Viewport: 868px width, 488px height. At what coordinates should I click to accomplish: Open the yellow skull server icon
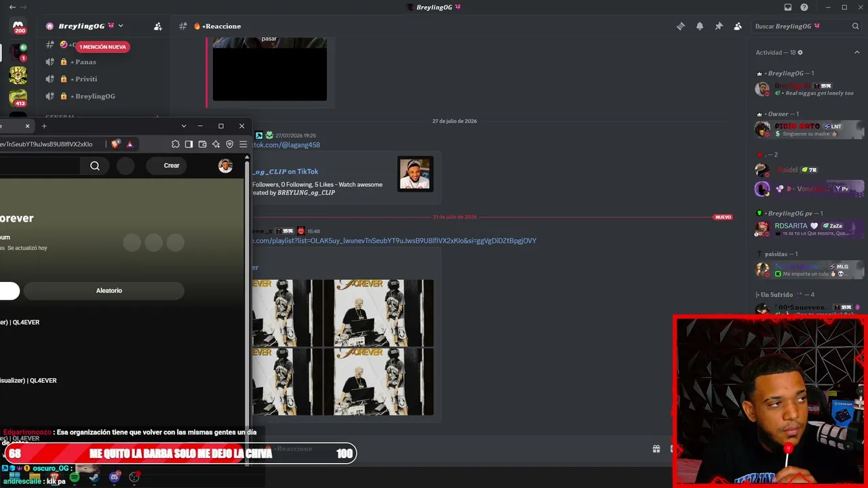[x=18, y=75]
